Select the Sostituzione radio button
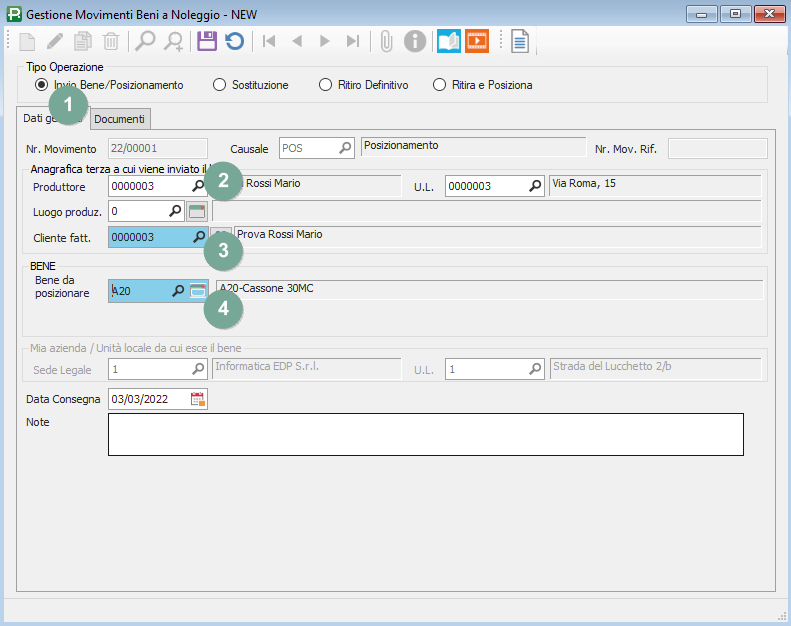This screenshot has height=626, width=791. click(x=220, y=85)
